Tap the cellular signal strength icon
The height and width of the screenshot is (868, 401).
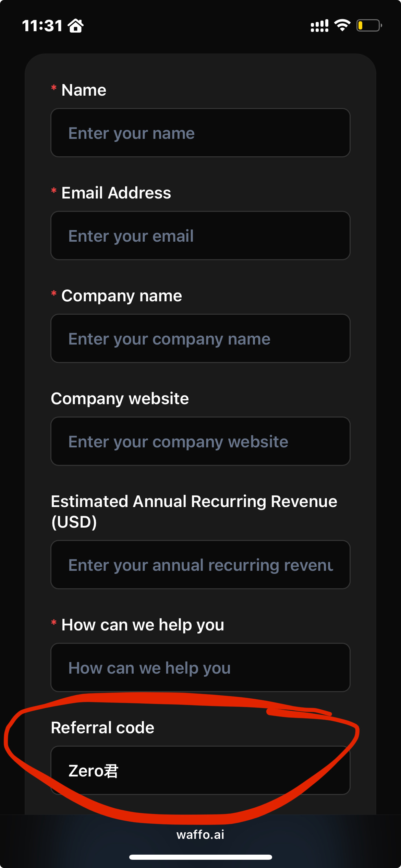tap(319, 26)
